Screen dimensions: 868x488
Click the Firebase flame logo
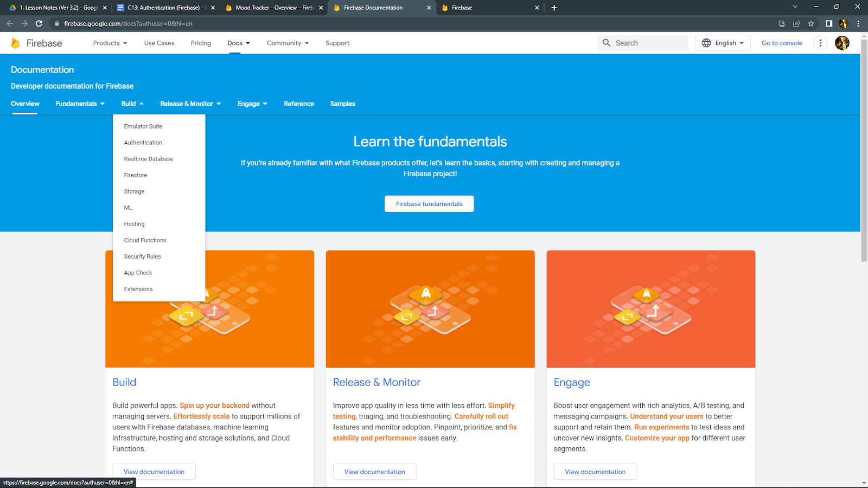click(x=16, y=43)
